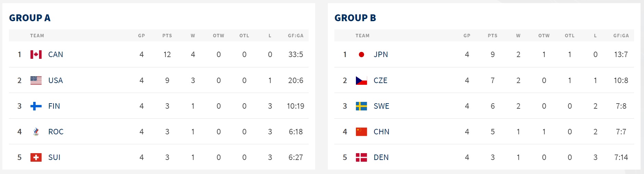Click the Group A heading
This screenshot has width=644, height=174.
(30, 18)
